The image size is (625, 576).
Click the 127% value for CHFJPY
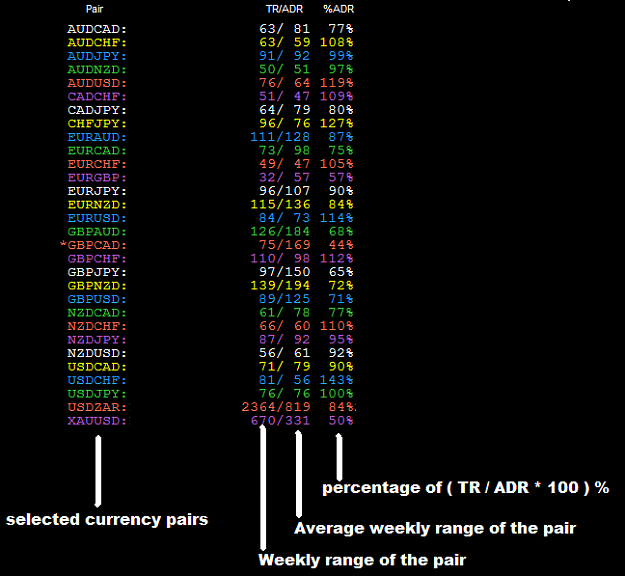pyautogui.click(x=336, y=123)
